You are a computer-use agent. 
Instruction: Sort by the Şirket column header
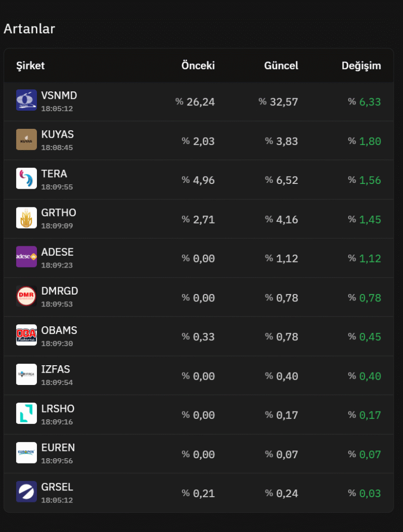[31, 66]
